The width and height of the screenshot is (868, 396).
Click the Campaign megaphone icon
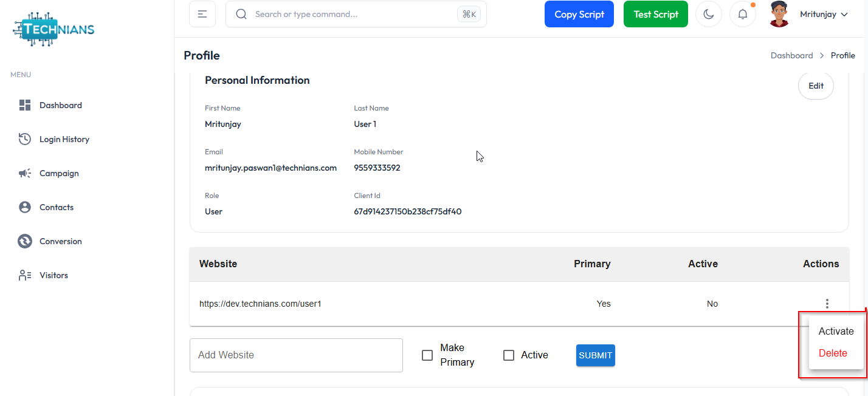tap(25, 173)
